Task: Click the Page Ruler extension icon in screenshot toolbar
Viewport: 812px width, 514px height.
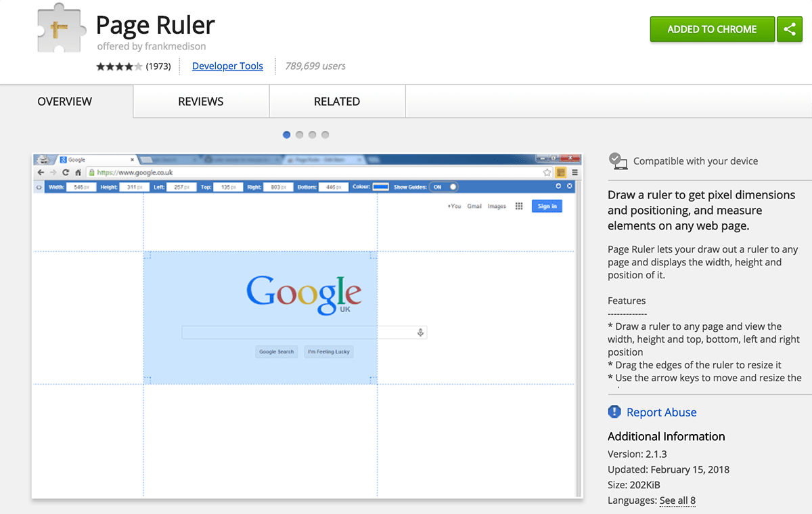Action: point(560,173)
